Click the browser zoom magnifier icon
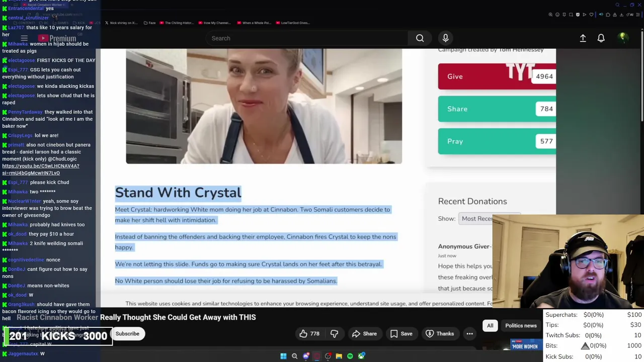 550,15
